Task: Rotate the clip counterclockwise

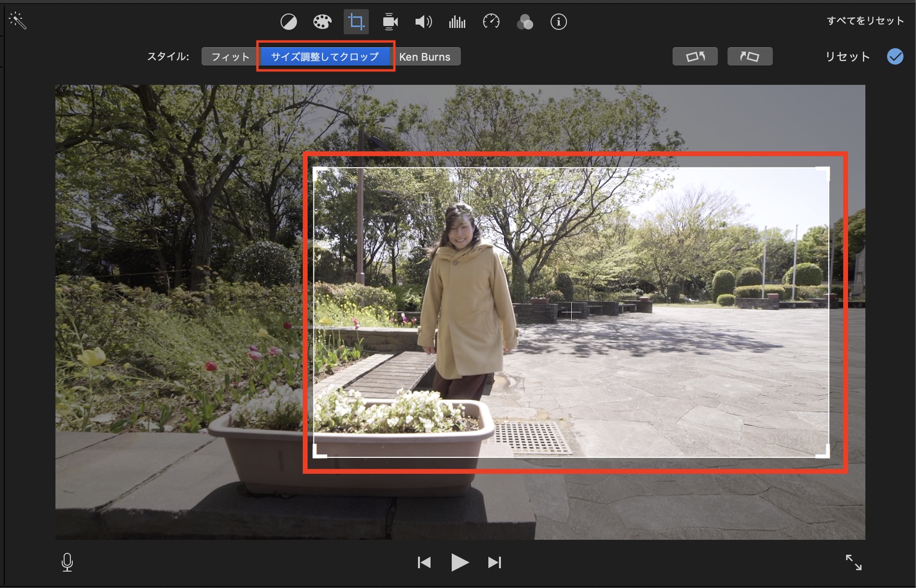Action: pos(695,56)
